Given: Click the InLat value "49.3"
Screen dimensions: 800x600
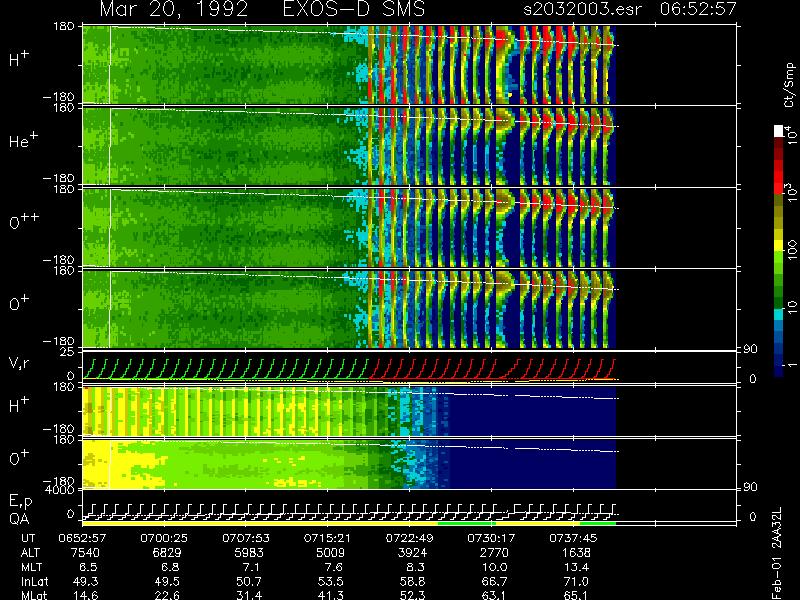Looking at the screenshot, I should tap(86, 581).
